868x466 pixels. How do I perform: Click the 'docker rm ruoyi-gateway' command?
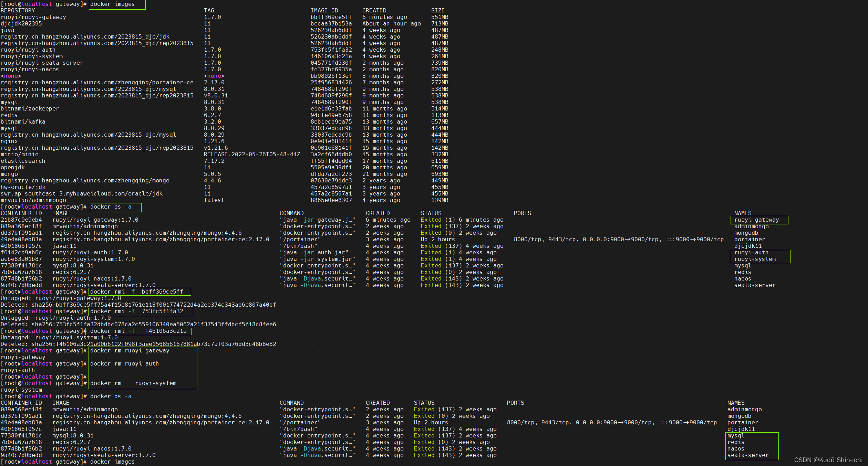pos(130,351)
